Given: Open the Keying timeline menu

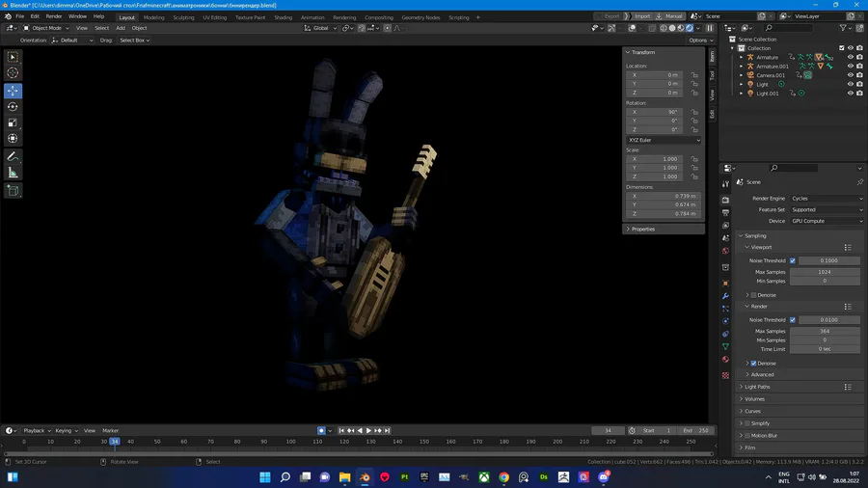Looking at the screenshot, I should [x=66, y=430].
